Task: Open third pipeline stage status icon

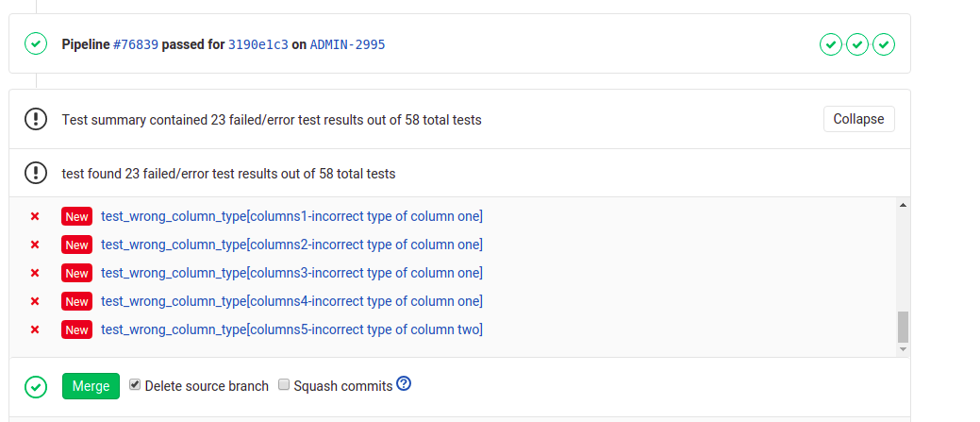Action: tap(885, 44)
